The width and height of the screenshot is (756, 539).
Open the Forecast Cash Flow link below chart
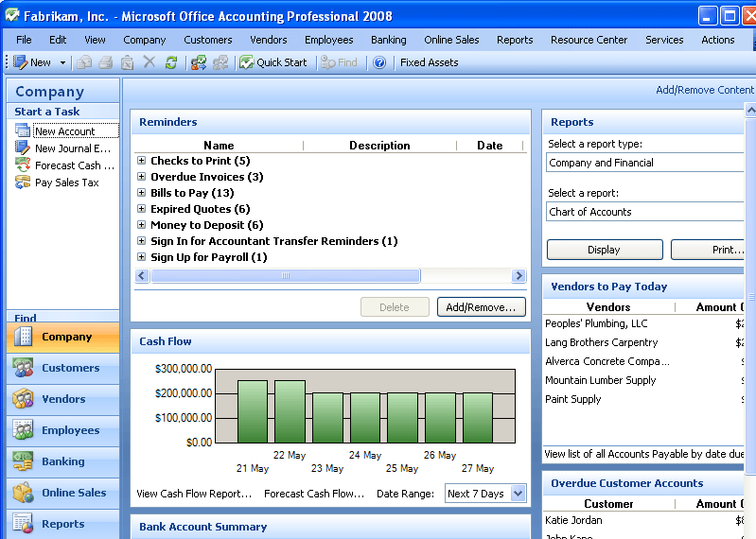click(314, 494)
